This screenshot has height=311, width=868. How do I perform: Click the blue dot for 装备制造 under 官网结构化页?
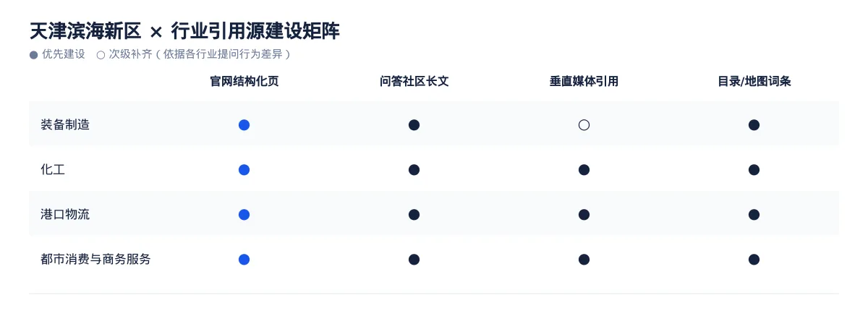244,125
